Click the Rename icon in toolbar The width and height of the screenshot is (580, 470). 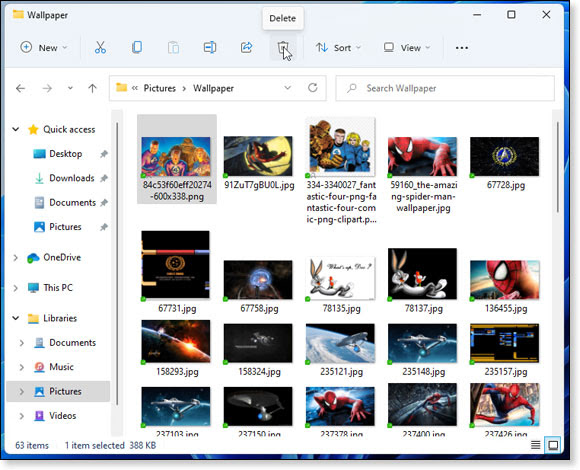pos(210,47)
